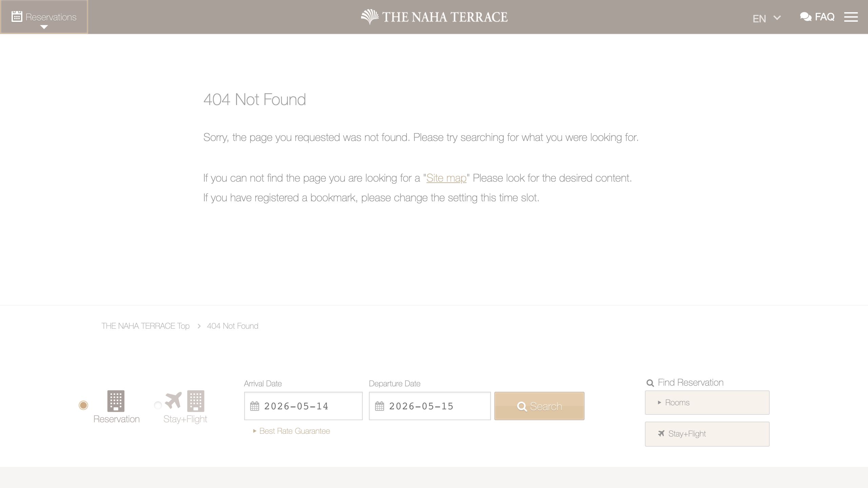Click the airplane Stay+Flight icon
868x488 pixels.
173,400
